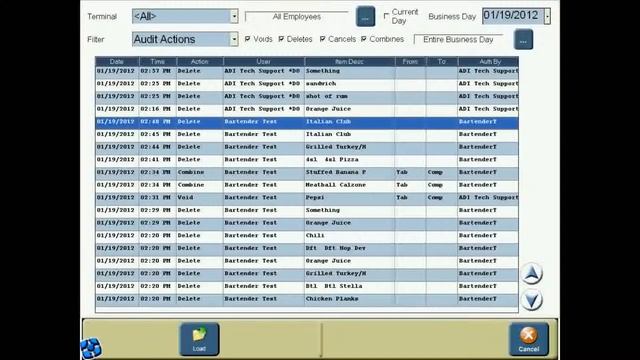Screen dimensions: 640x360
Task: Click the Cancel button
Action: click(x=529, y=339)
